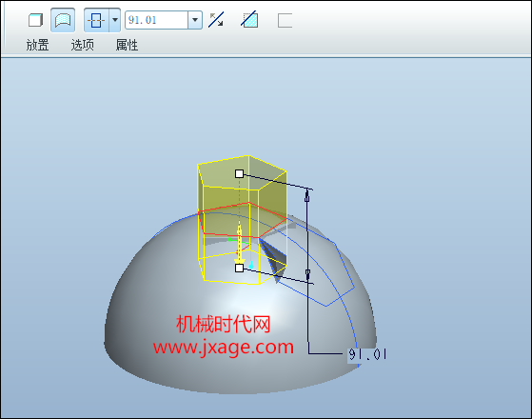
Task: Open the depth value list dropdown arrow
Action: (195, 20)
